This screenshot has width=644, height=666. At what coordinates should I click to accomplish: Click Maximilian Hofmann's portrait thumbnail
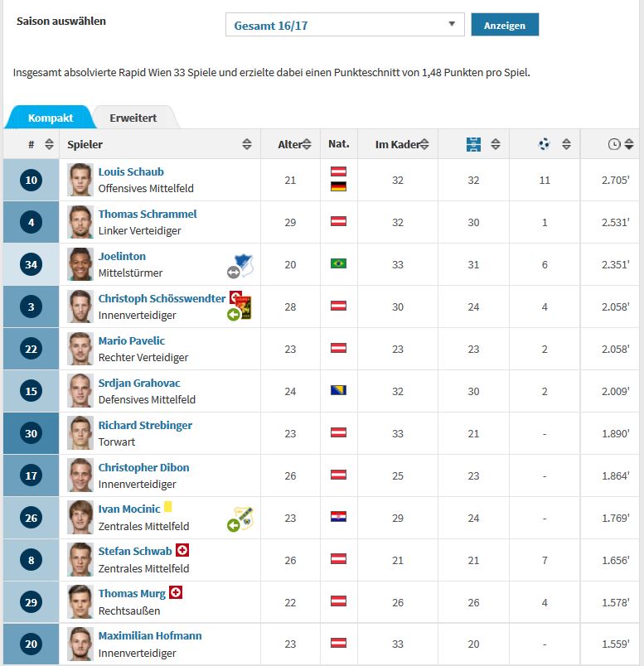pos(80,644)
